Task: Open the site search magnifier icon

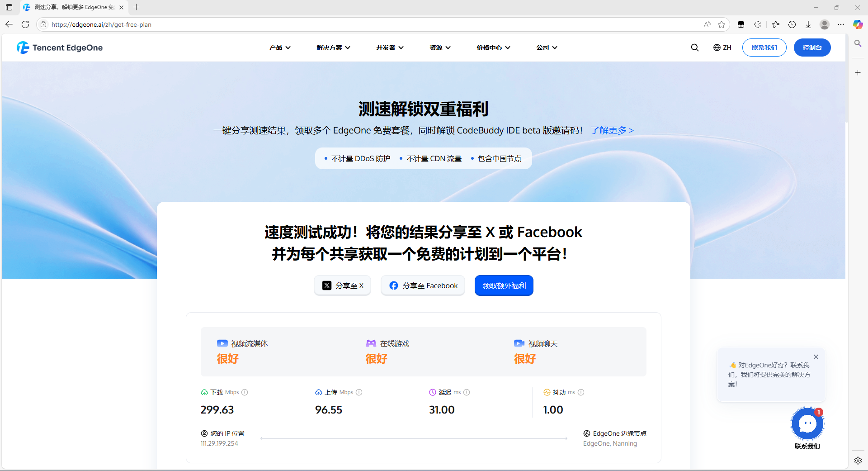Action: [694, 47]
